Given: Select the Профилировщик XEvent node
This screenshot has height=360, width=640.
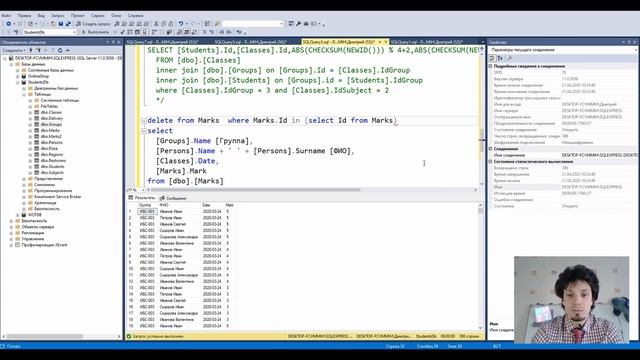Looking at the screenshot, I should pyautogui.click(x=44, y=245).
